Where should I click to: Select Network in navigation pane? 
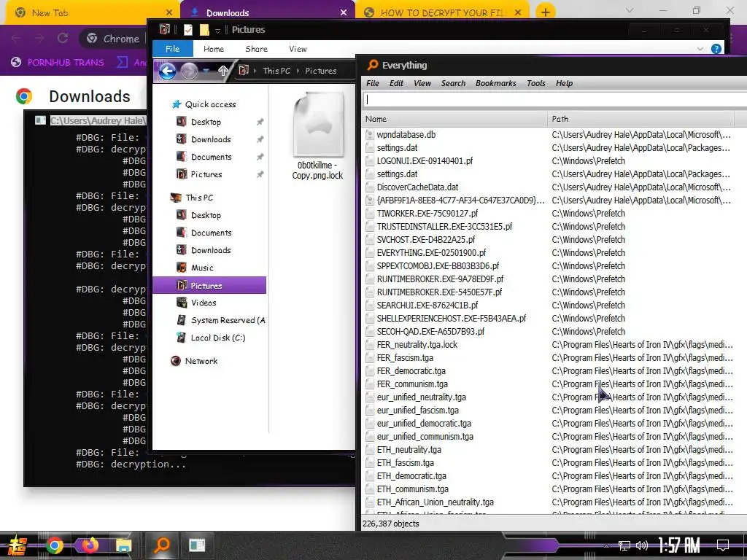[x=201, y=362]
